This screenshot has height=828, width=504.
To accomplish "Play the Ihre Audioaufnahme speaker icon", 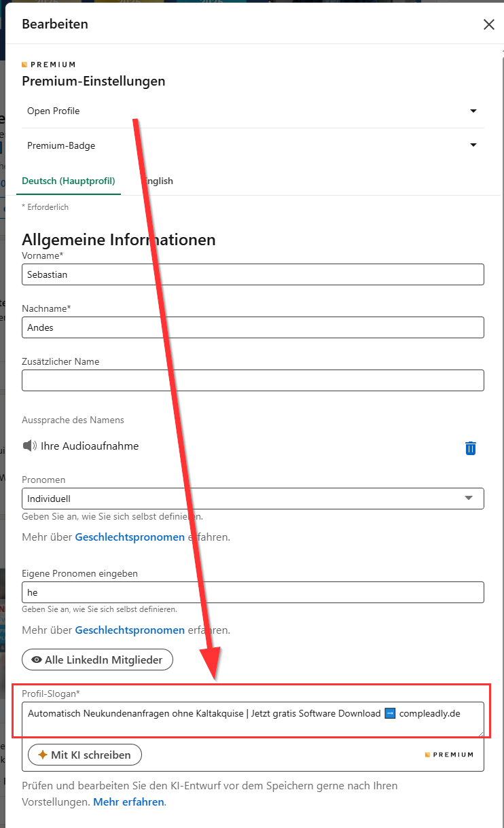I will pyautogui.click(x=29, y=446).
